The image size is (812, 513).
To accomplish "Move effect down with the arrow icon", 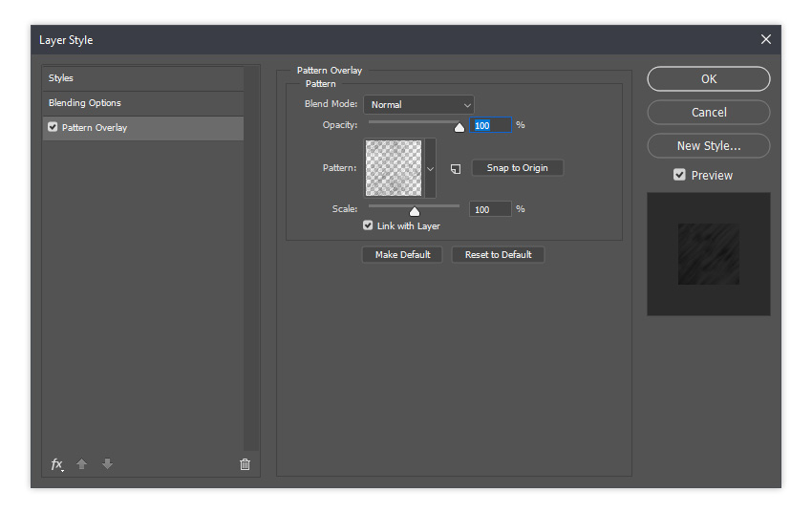I will pos(107,464).
